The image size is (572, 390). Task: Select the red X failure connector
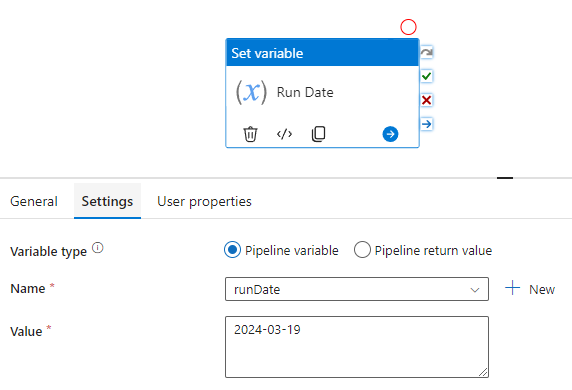click(426, 100)
